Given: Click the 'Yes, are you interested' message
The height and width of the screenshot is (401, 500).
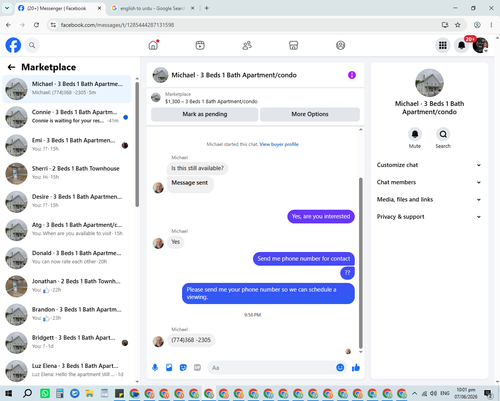Looking at the screenshot, I should [x=321, y=217].
